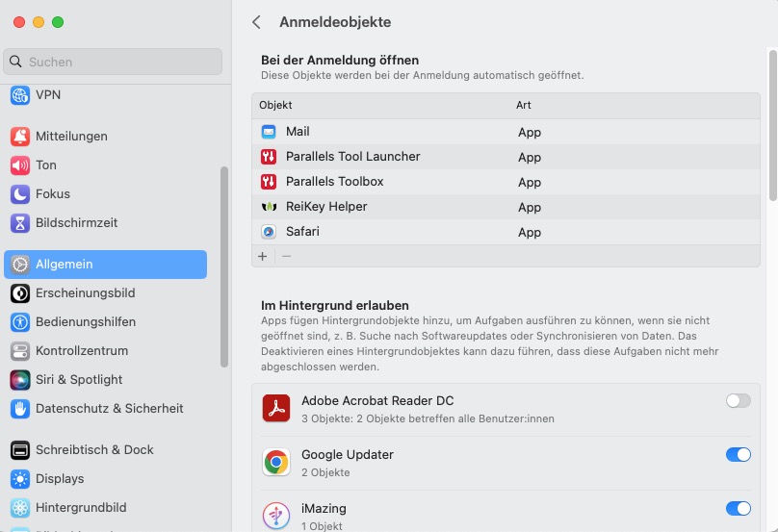
Task: Click the ReiKey Helper icon
Action: point(269,207)
